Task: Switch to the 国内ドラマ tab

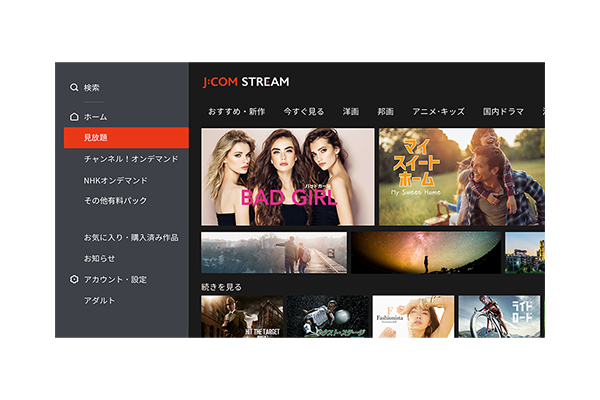Action: [x=503, y=111]
